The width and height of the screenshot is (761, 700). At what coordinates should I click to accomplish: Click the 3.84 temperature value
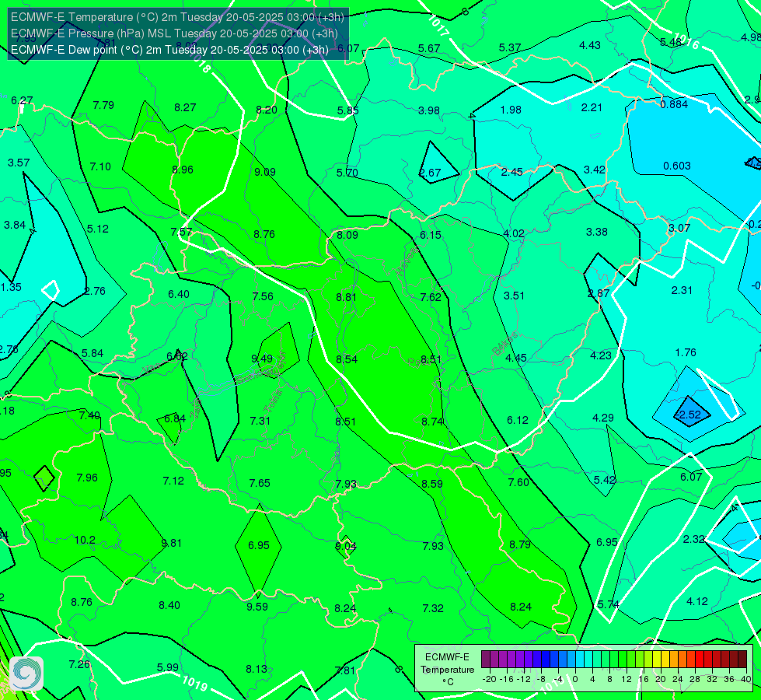15,225
